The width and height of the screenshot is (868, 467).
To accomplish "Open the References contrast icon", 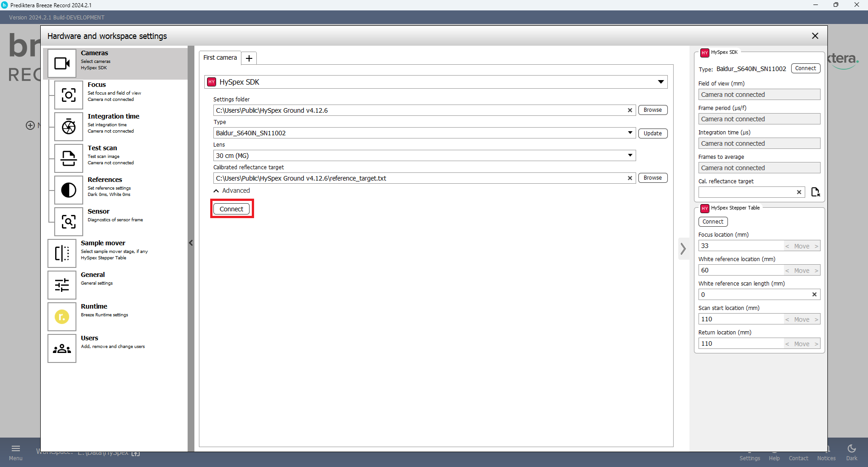I will tap(69, 190).
